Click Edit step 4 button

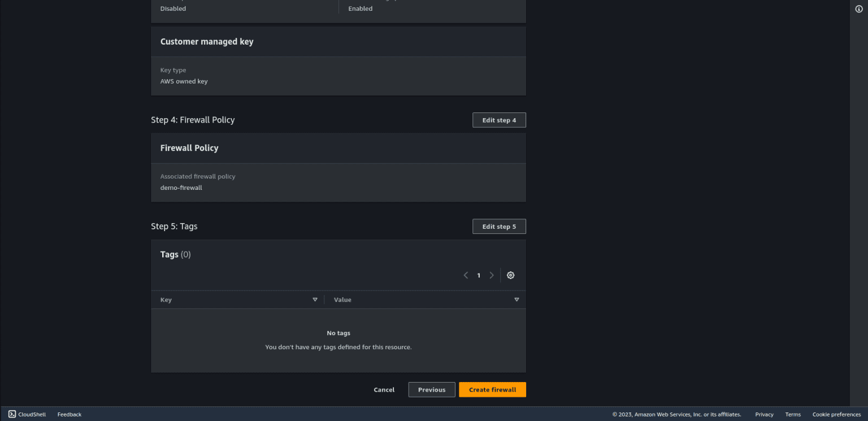point(499,120)
